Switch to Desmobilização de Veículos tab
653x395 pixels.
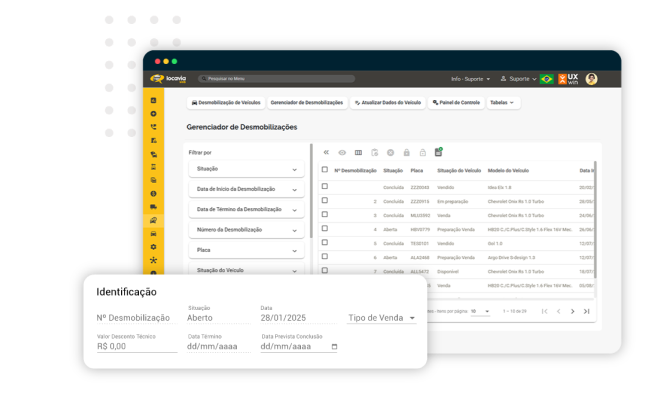(x=226, y=102)
